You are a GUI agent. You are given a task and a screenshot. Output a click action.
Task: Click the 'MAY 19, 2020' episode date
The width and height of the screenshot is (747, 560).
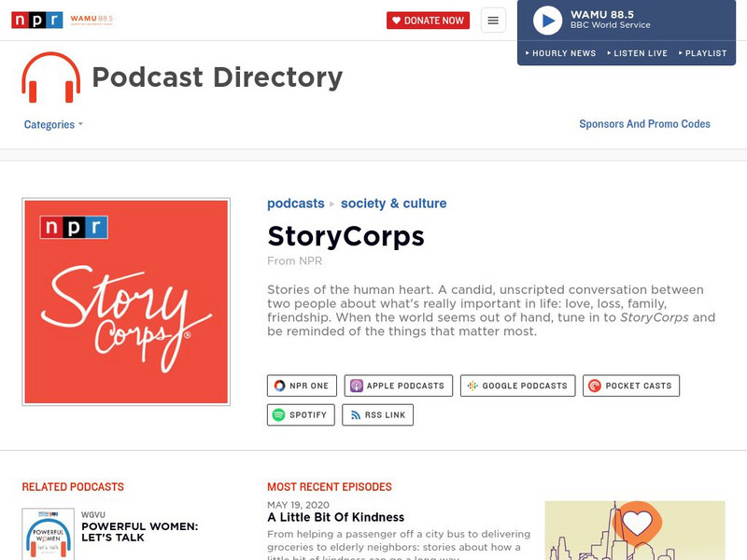pos(298,505)
